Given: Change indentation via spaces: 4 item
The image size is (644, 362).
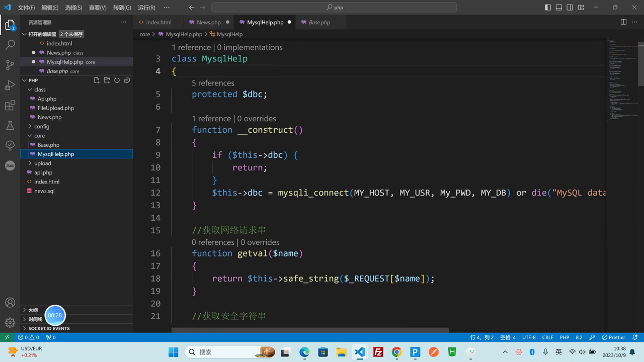Looking at the screenshot, I should [508, 337].
